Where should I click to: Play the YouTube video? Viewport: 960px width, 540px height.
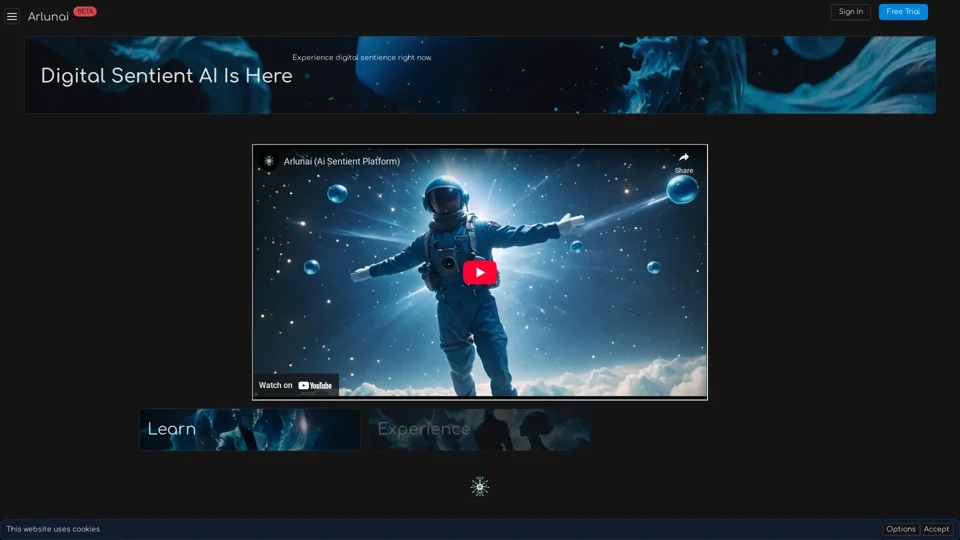click(x=479, y=272)
